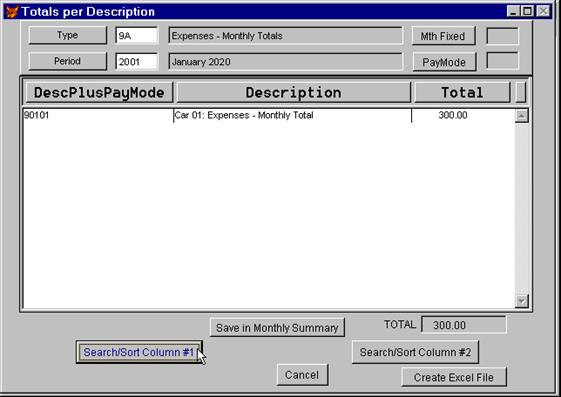561x397 pixels.
Task: Click the Total column header
Action: coord(462,93)
